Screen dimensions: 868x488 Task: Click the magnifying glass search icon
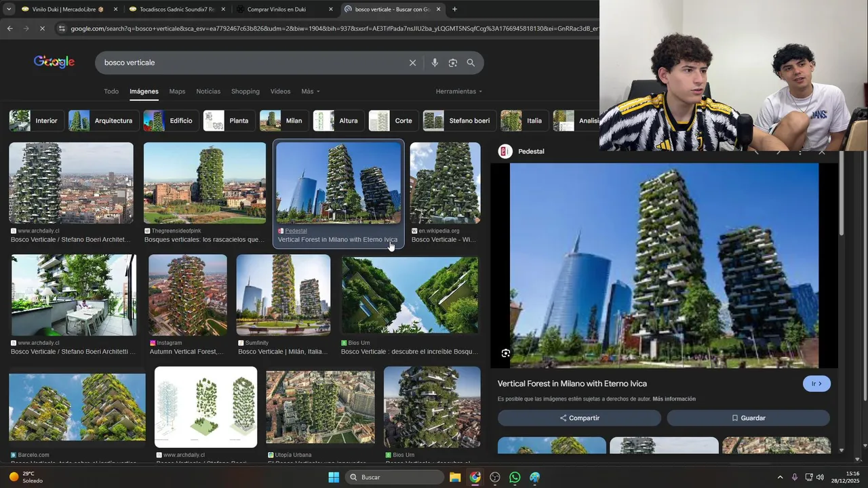tap(471, 62)
